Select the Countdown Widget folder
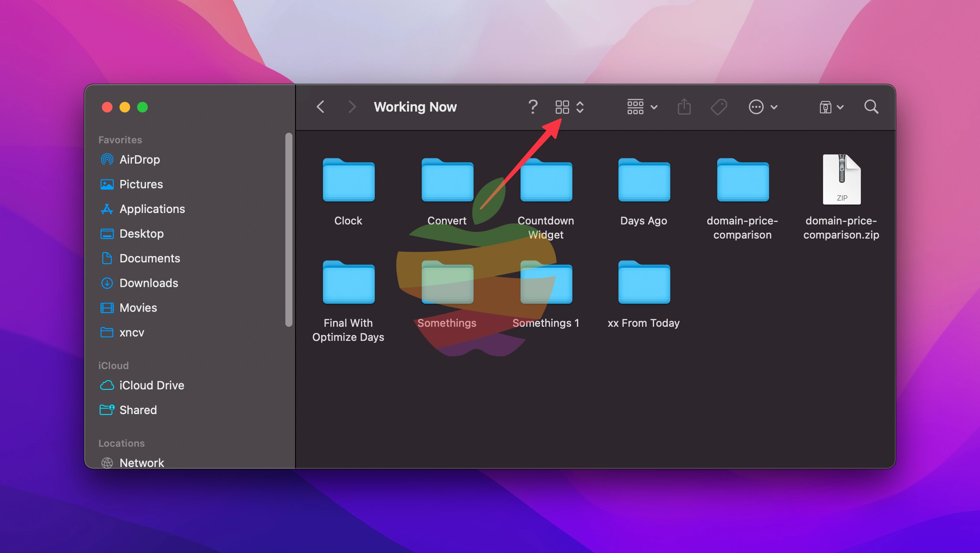Screen dimensions: 980x553 [546, 179]
